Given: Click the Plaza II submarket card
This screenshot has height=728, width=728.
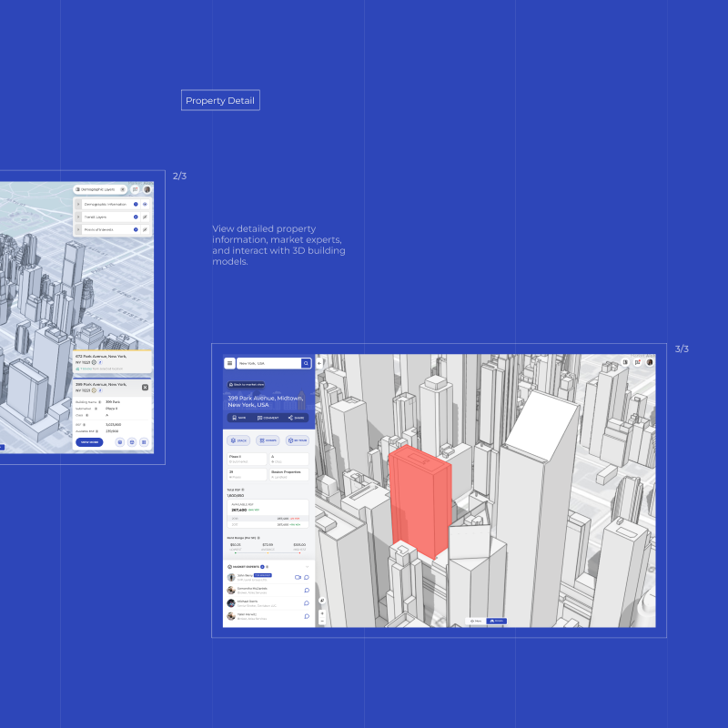Looking at the screenshot, I should [247, 459].
